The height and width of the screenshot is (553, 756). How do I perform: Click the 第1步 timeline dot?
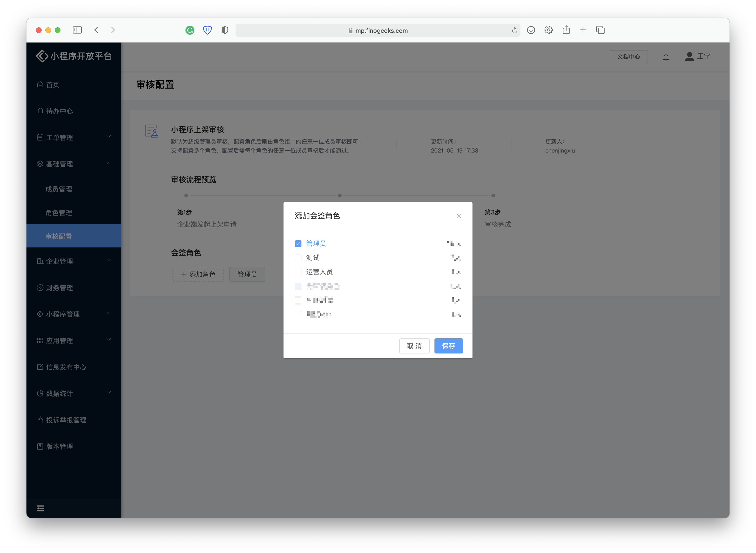click(186, 196)
